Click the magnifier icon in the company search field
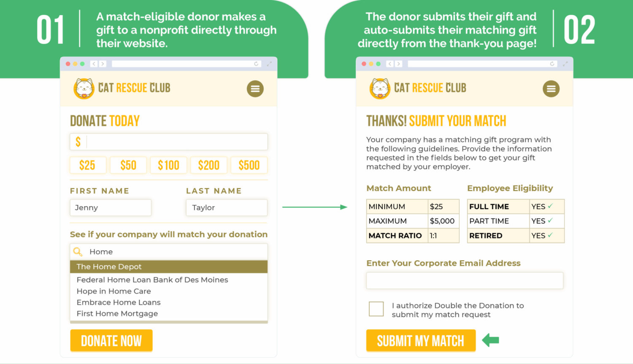The image size is (633, 364). (78, 251)
